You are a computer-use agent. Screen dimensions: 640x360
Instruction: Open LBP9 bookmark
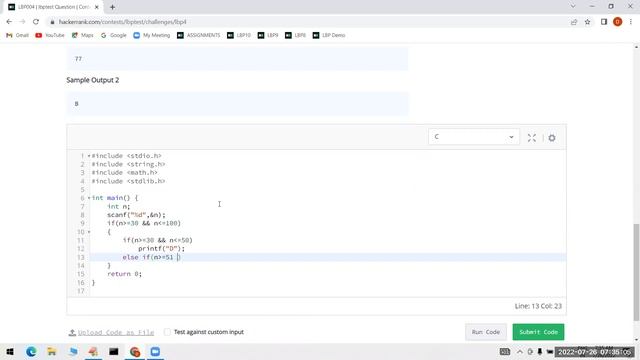(268, 36)
